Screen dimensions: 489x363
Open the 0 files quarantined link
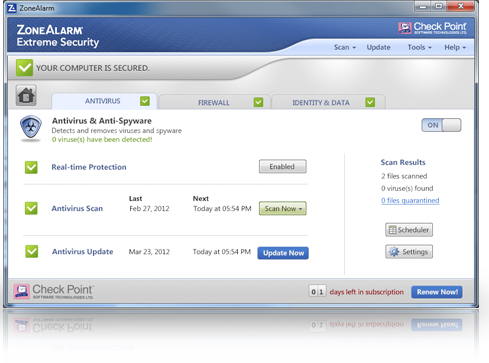410,200
